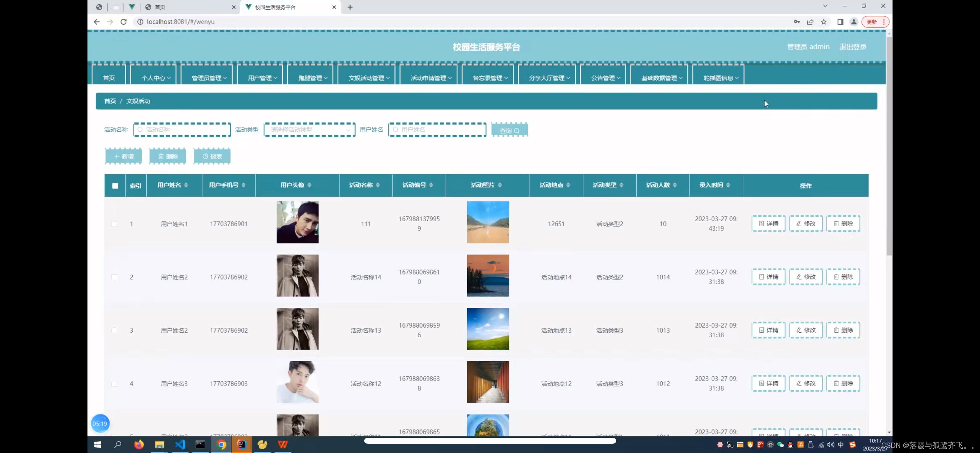The height and width of the screenshot is (453, 980).
Task: Expand the 跑腿管理 menu
Action: pos(310,75)
